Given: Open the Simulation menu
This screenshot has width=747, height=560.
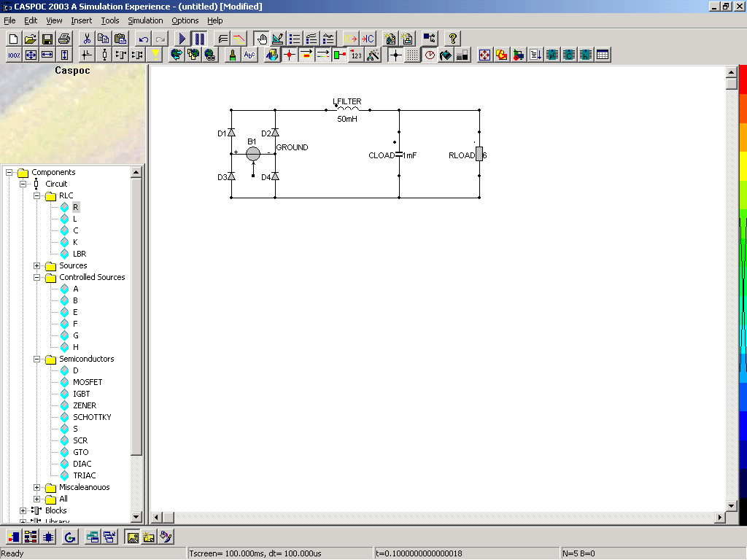Looking at the screenshot, I should (145, 20).
